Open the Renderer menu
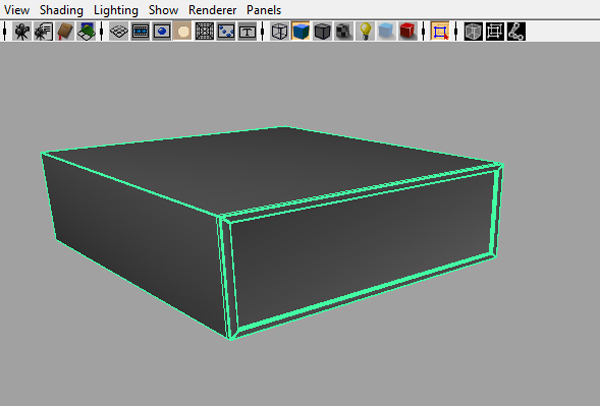Image resolution: width=600 pixels, height=406 pixels. (212, 10)
